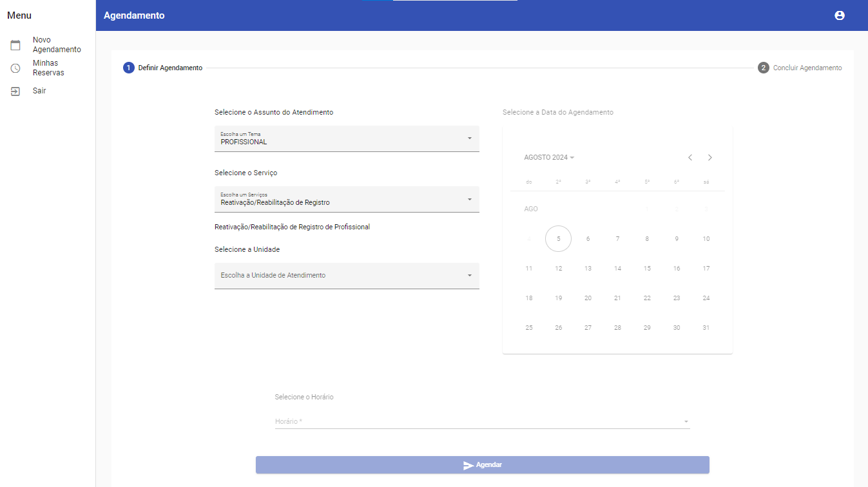Go to previous month in calendar
The image size is (868, 487).
click(690, 158)
